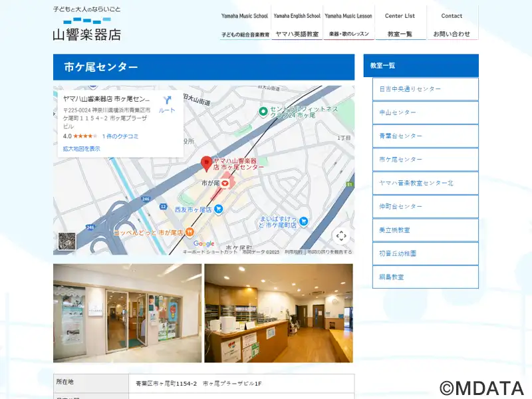Go to Yamaha Music Lesson page

pyautogui.click(x=348, y=24)
